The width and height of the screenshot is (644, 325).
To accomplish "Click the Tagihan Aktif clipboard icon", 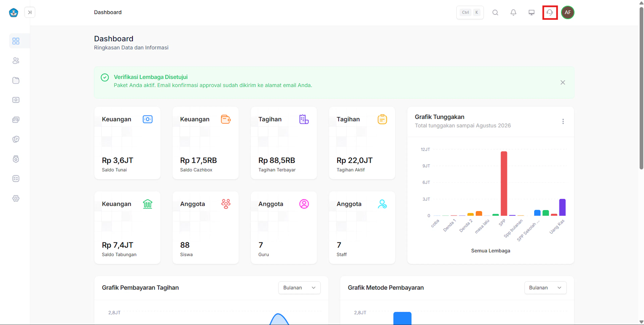I will (382, 119).
